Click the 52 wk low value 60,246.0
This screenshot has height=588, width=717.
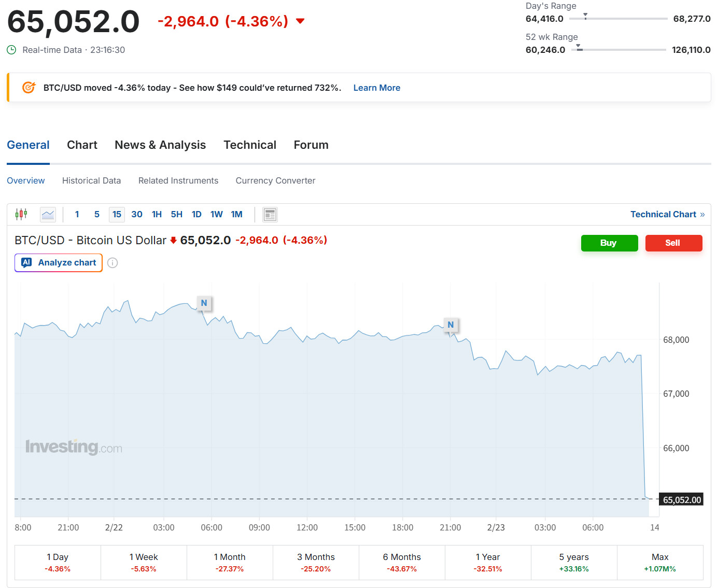pyautogui.click(x=545, y=50)
